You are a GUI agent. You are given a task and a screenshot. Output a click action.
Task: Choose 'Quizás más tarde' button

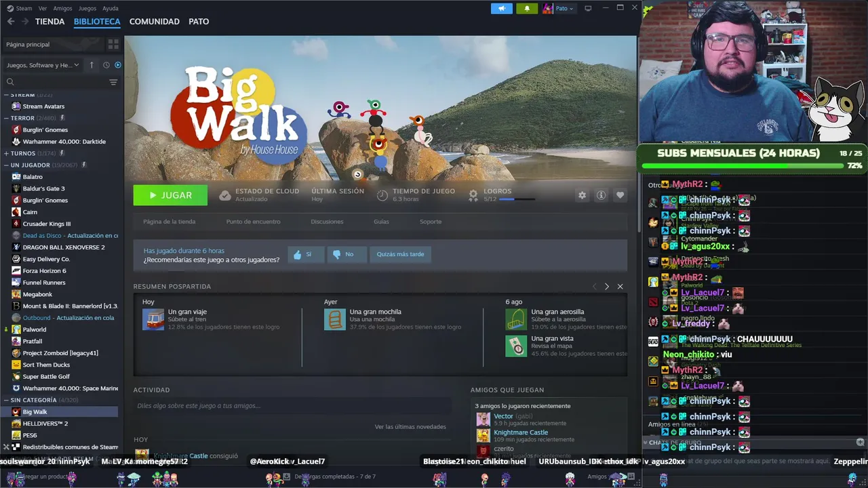coord(400,254)
